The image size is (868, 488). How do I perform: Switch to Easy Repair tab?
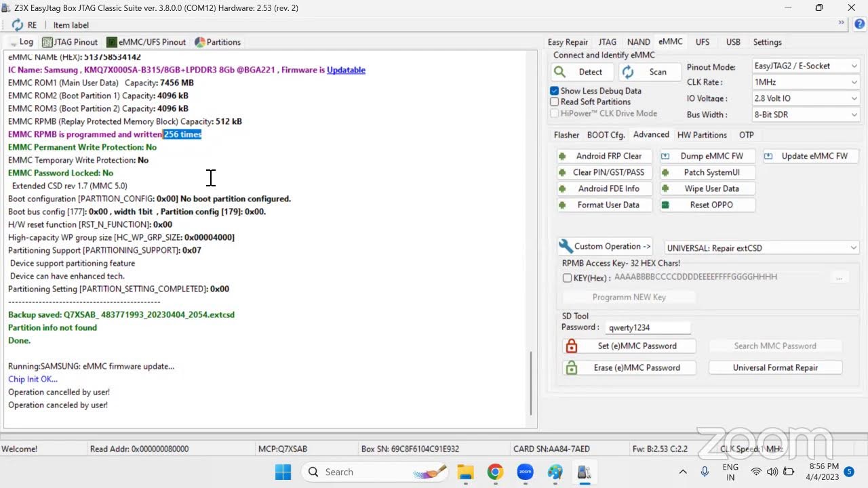(x=568, y=42)
